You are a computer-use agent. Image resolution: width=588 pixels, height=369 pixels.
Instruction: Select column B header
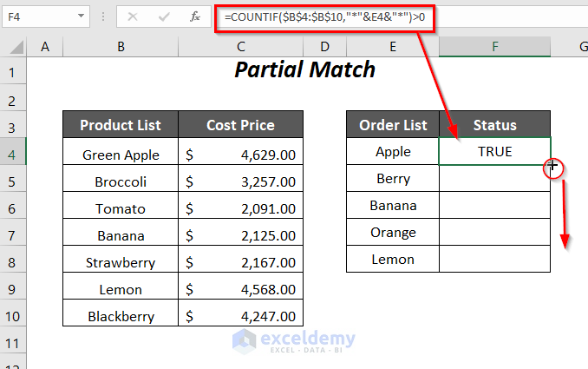pos(120,47)
